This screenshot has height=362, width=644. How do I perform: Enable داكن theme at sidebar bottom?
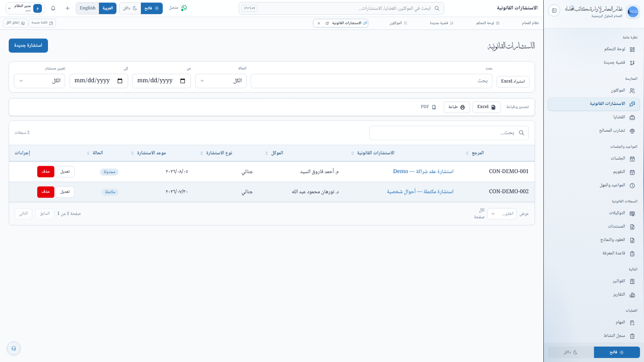[x=571, y=352]
